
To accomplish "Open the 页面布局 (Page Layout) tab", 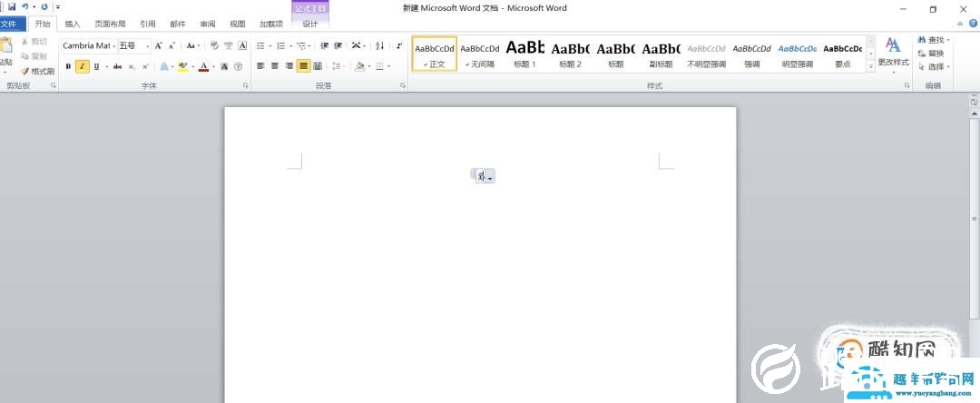I will tap(110, 25).
